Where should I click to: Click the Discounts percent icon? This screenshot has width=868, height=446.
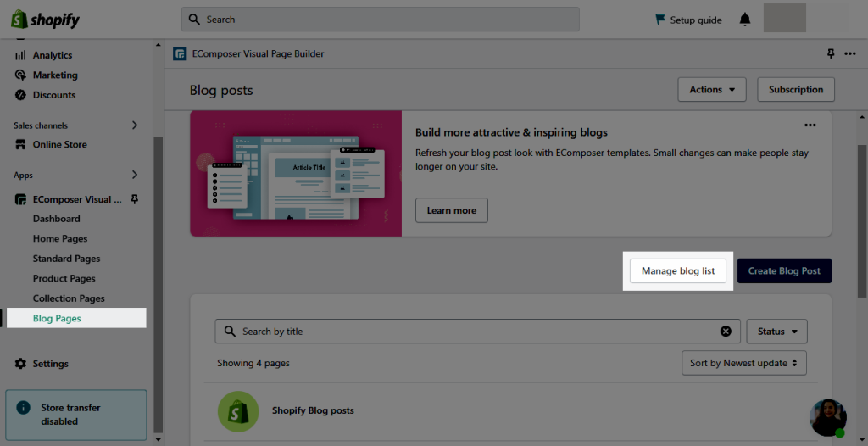click(20, 95)
